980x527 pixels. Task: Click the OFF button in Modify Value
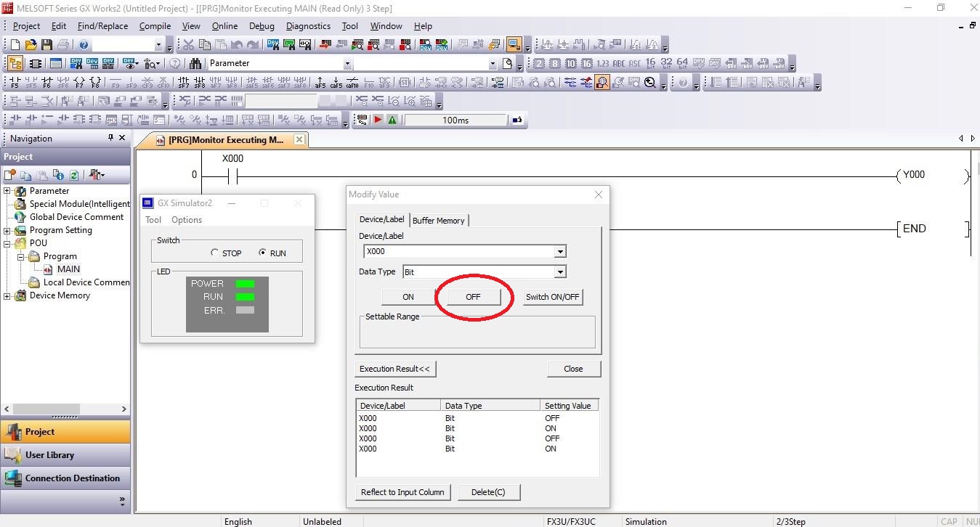point(473,297)
